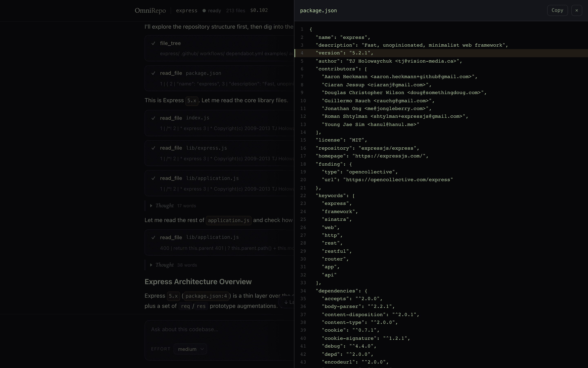The image size is (588, 368).
Task: Click the checkmark beside read_file package.json
Action: click(153, 73)
